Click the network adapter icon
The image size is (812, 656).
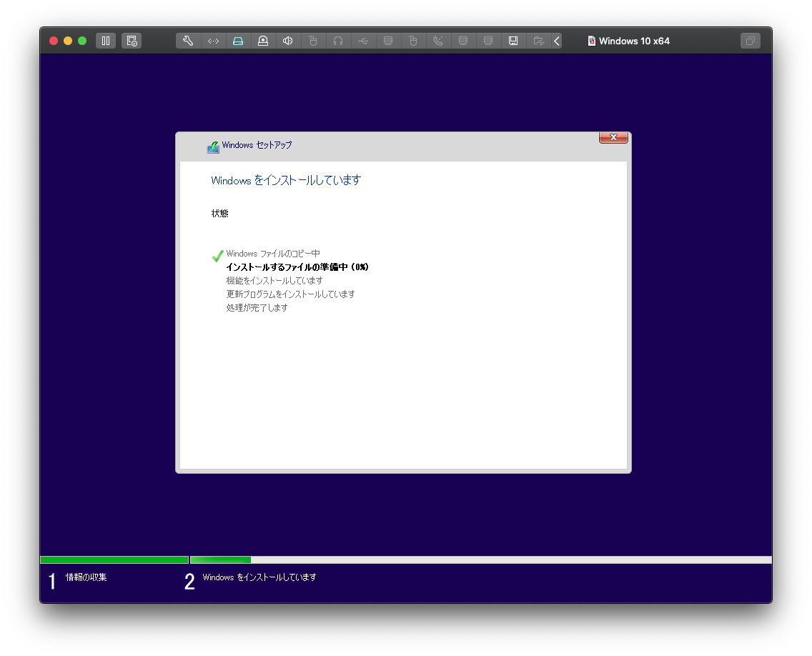[213, 41]
